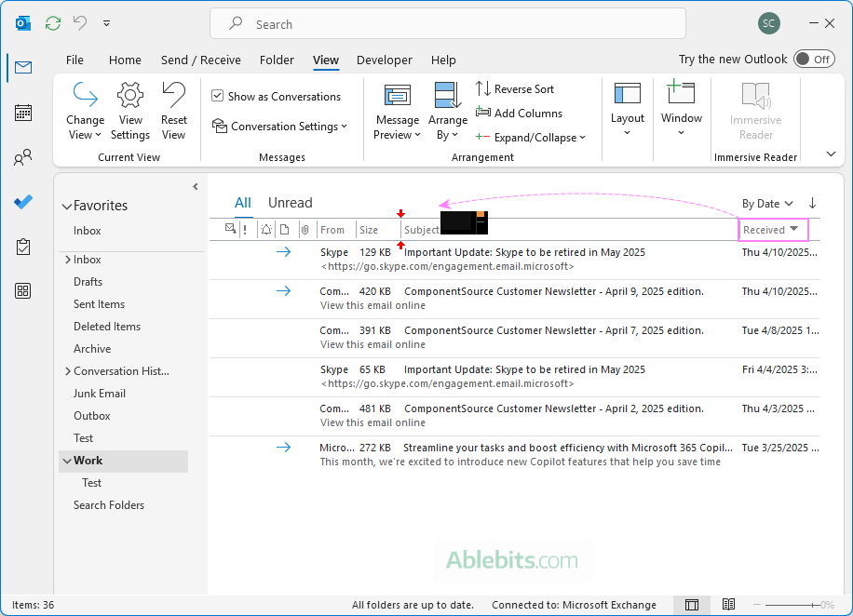The width and height of the screenshot is (853, 616).
Task: Sort by the Subject column header
Action: pyautogui.click(x=421, y=230)
